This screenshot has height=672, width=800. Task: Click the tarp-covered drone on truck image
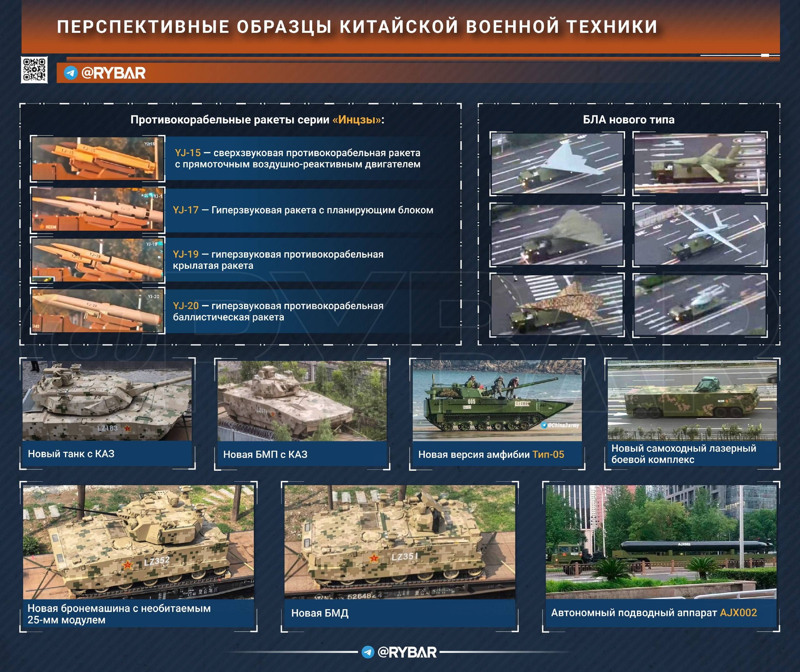coord(557,234)
